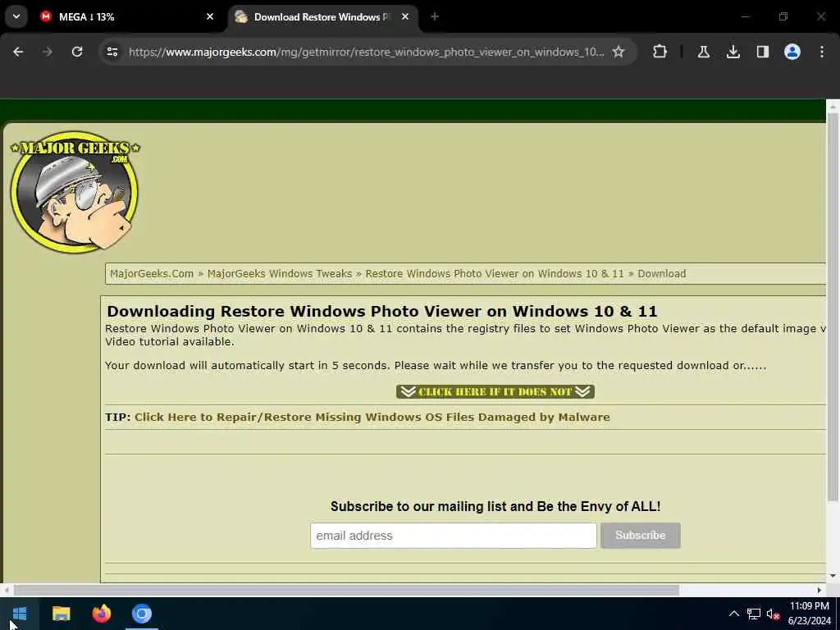Open Chrome Labs flask icon

coord(704,52)
